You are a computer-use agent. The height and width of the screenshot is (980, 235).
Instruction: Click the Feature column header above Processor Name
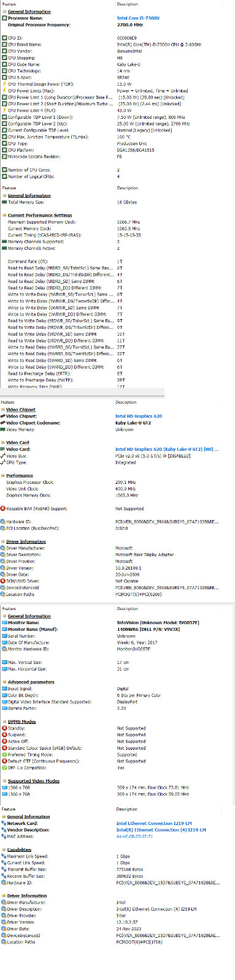[9, 4]
